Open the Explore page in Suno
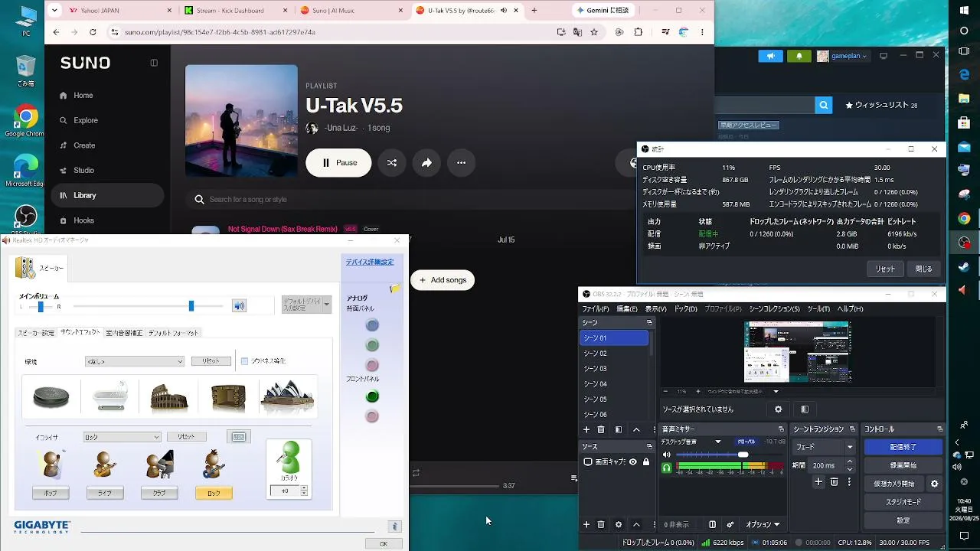 pyautogui.click(x=107, y=120)
